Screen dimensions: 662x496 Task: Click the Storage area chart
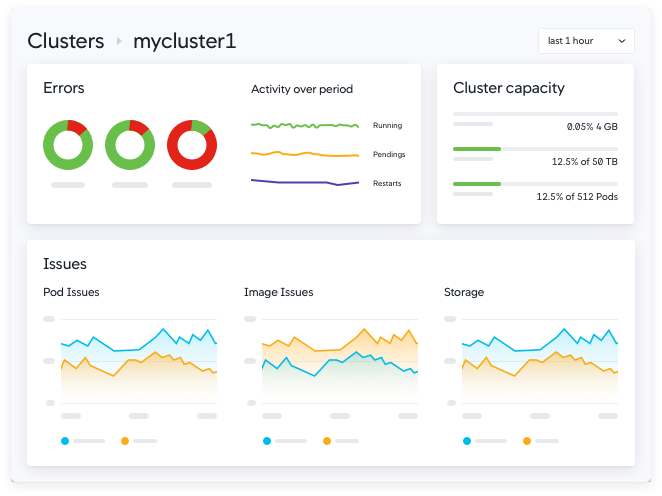(540, 365)
